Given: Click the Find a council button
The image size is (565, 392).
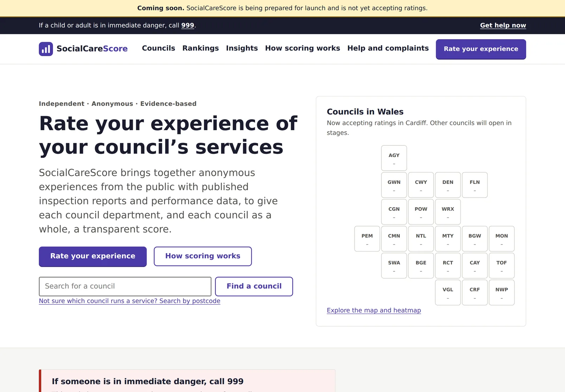Looking at the screenshot, I should pos(254,287).
